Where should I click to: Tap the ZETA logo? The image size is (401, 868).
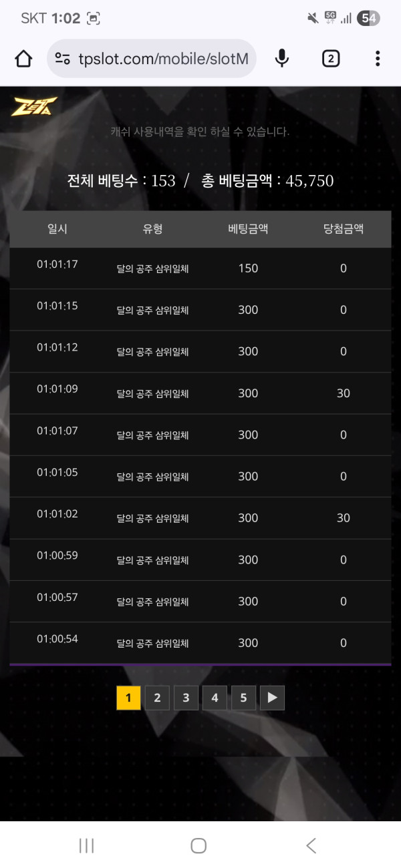34,107
